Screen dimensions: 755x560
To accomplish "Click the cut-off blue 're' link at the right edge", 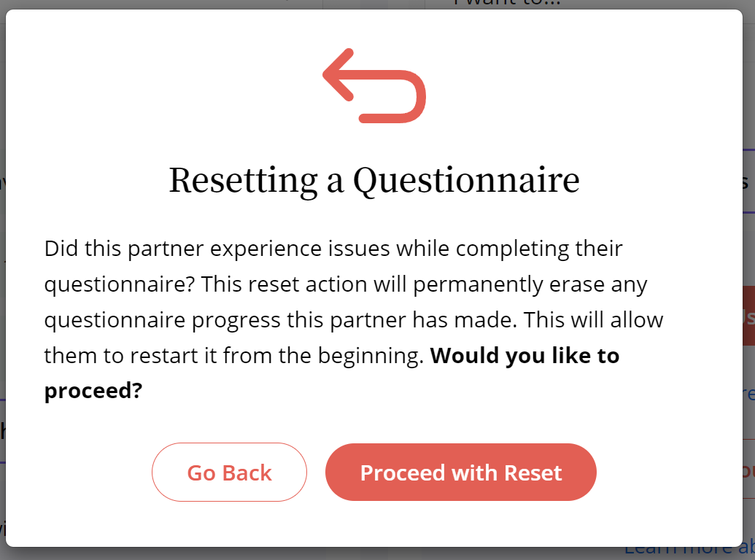I will click(x=748, y=394).
